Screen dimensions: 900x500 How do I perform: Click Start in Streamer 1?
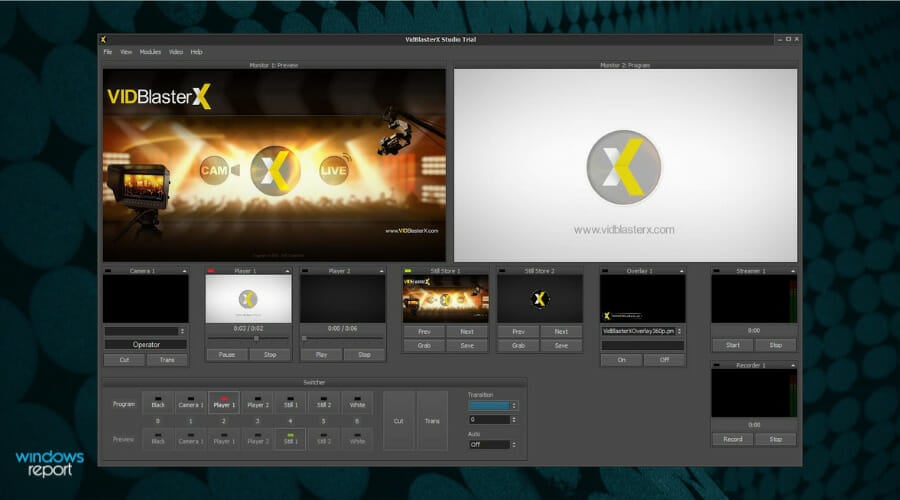(x=732, y=345)
